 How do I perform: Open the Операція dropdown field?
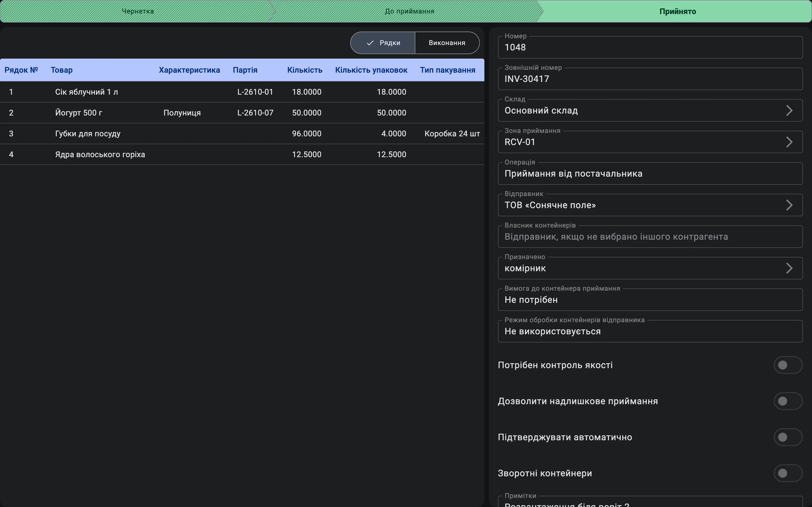tap(650, 173)
